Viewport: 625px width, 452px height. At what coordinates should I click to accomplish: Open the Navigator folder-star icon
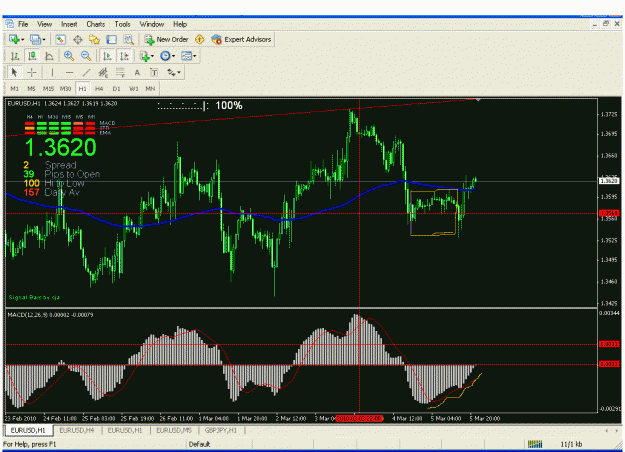(94, 39)
